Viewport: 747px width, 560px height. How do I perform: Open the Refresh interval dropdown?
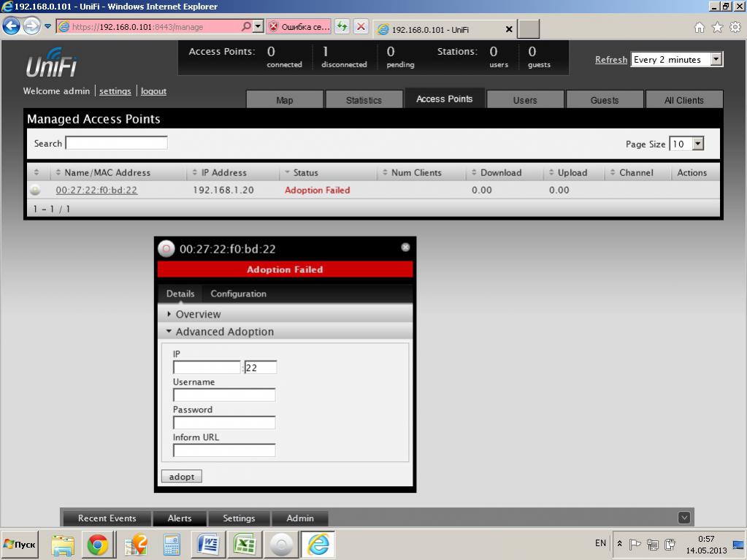(716, 60)
